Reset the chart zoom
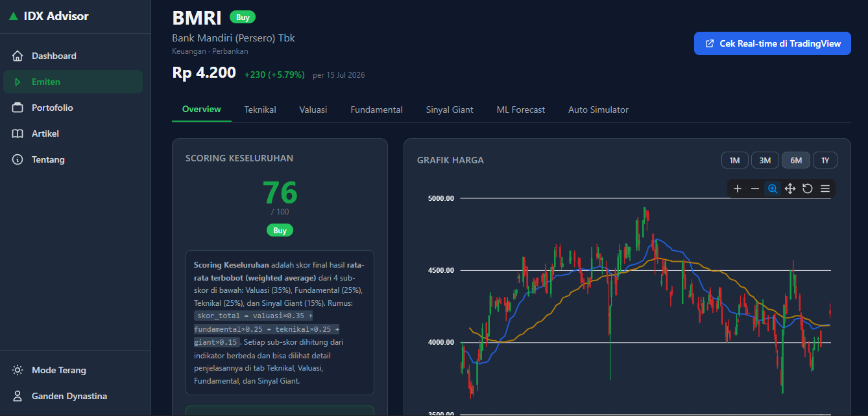This screenshot has width=868, height=416. point(808,189)
